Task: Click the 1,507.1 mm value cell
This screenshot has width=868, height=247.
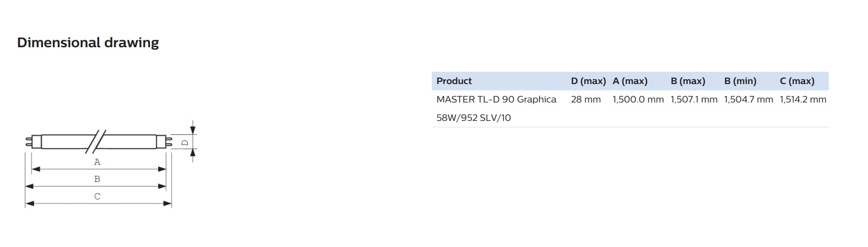Action: pyautogui.click(x=694, y=99)
